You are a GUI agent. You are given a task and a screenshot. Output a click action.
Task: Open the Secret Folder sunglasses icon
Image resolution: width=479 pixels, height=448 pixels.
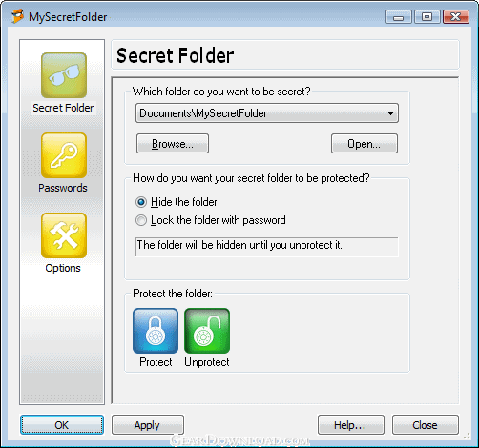coord(64,75)
